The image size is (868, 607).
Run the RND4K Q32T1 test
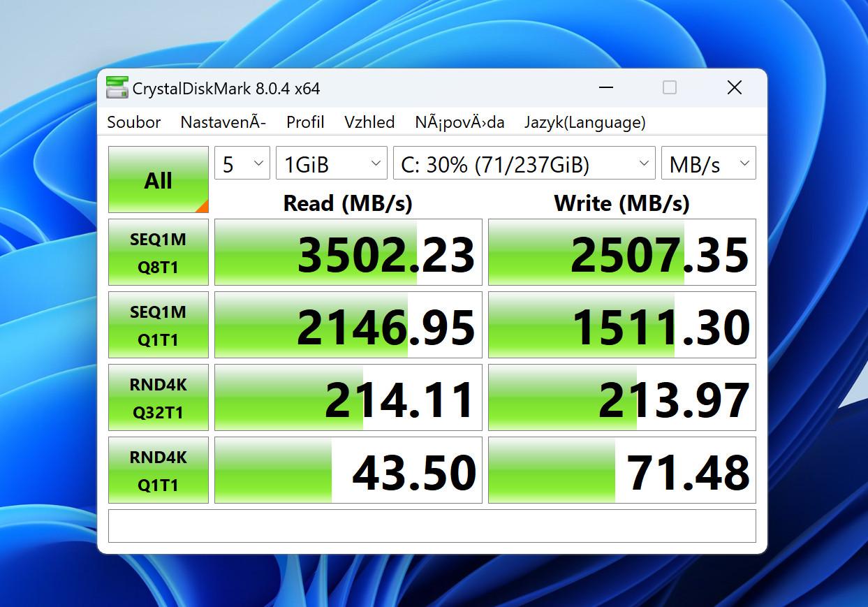pos(159,397)
